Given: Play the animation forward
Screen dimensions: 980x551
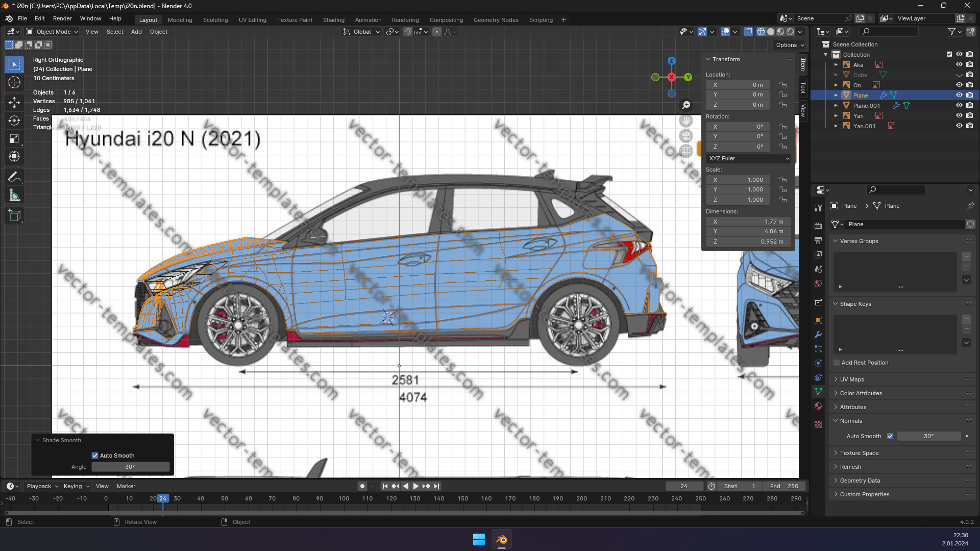Looking at the screenshot, I should 415,486.
